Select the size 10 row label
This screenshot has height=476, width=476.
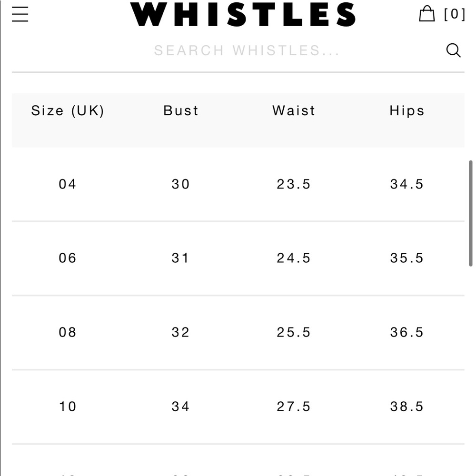(68, 407)
